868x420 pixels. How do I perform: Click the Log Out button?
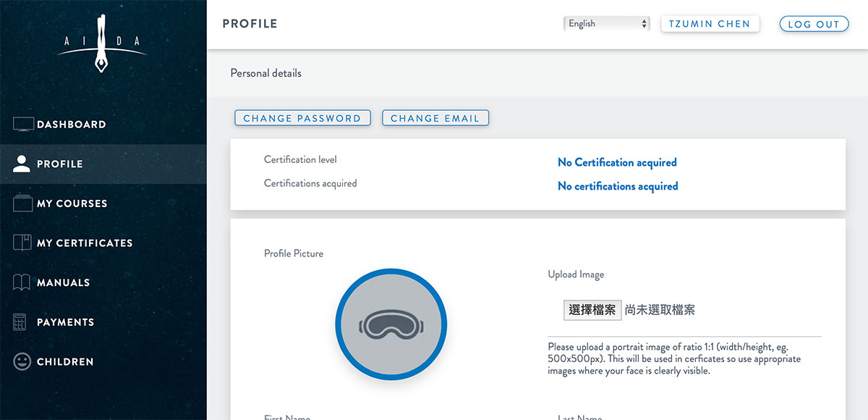(814, 24)
